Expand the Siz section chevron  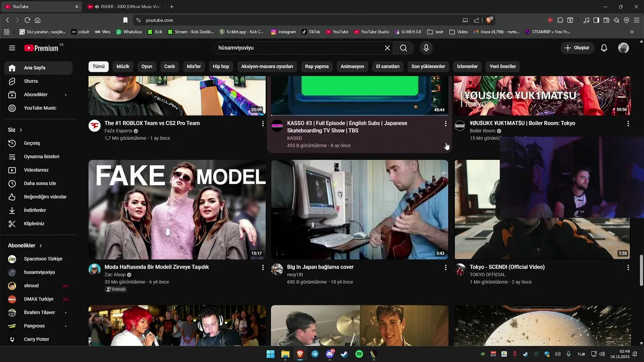(x=21, y=130)
